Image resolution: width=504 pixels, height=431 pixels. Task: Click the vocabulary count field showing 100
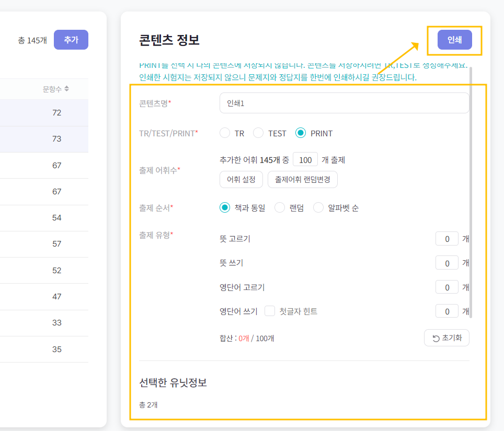pyautogui.click(x=304, y=159)
